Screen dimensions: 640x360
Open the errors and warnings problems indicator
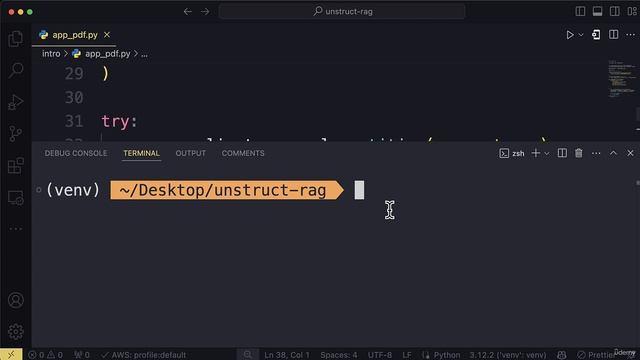tap(46, 355)
